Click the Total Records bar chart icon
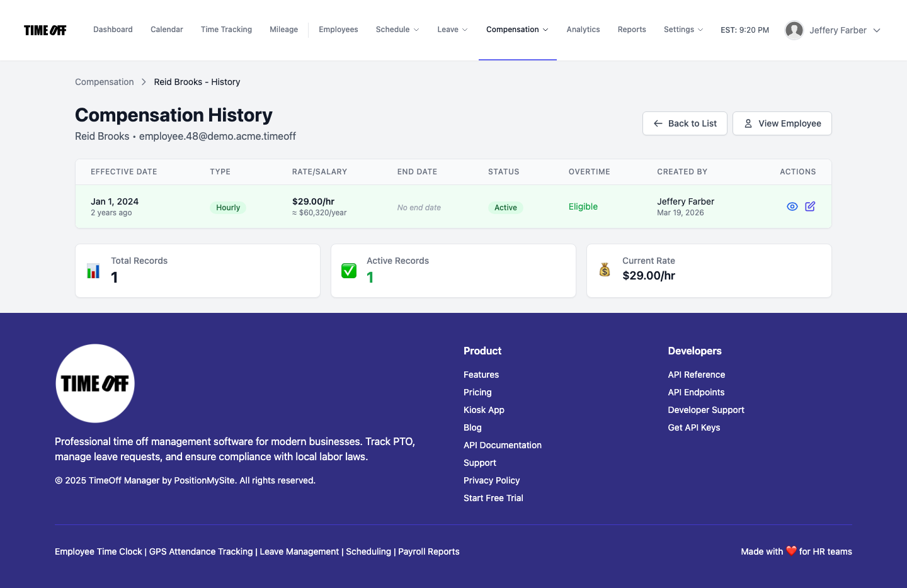Image resolution: width=907 pixels, height=588 pixels. coord(93,271)
